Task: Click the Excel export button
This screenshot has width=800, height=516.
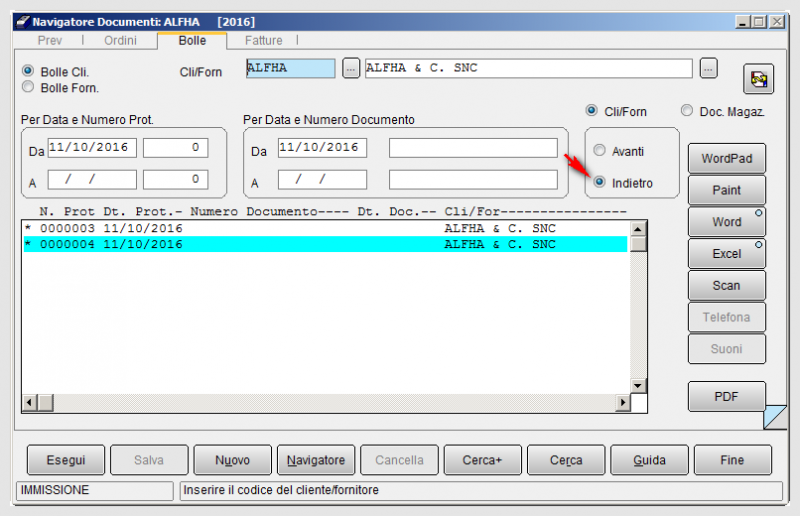Action: pos(727,254)
